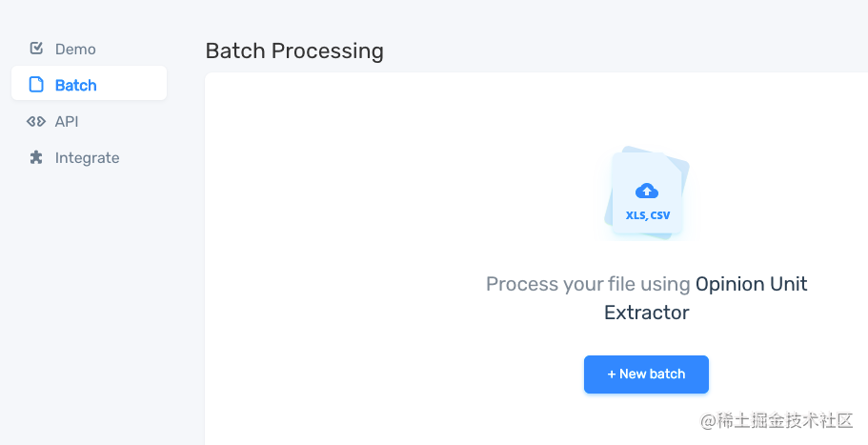The width and height of the screenshot is (868, 445).
Task: Click the Batch Processing page heading
Action: click(x=294, y=51)
